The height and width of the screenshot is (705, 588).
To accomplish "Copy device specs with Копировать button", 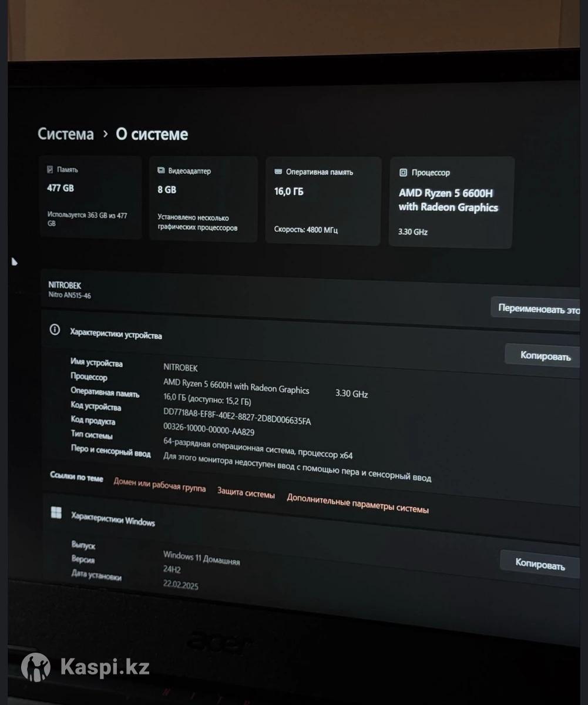I will coord(545,356).
